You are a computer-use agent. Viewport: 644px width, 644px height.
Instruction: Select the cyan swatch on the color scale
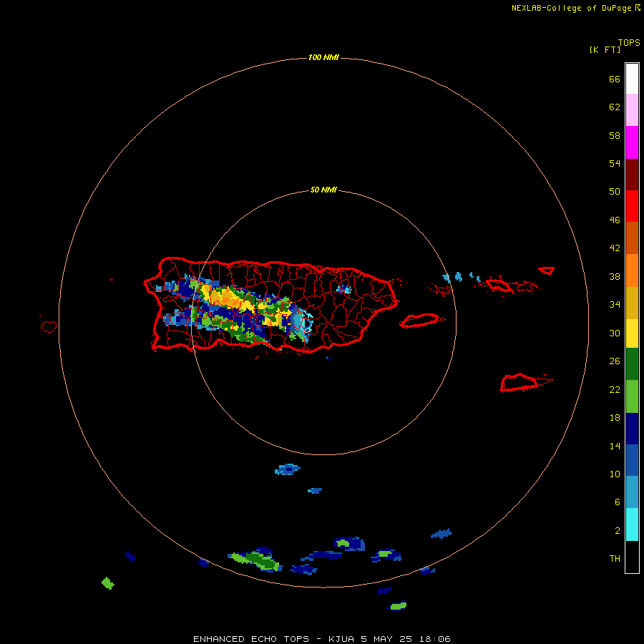(632, 525)
